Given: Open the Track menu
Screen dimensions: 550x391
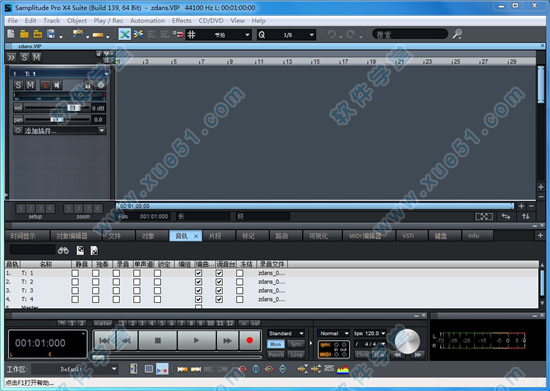Looking at the screenshot, I should click(52, 21).
